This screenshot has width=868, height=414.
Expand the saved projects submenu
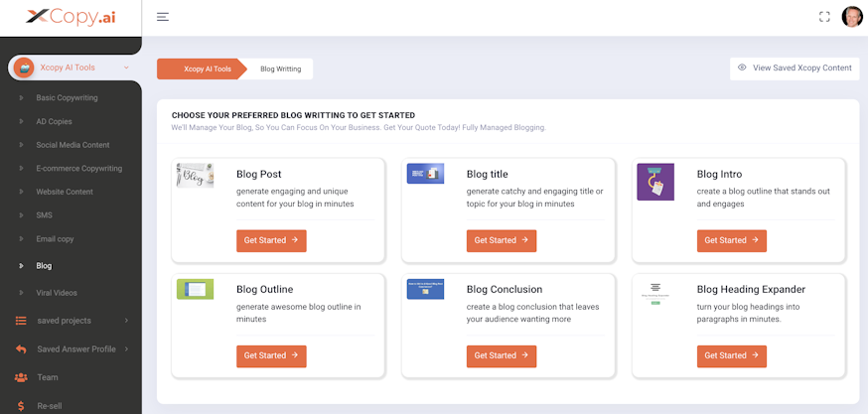click(x=126, y=321)
